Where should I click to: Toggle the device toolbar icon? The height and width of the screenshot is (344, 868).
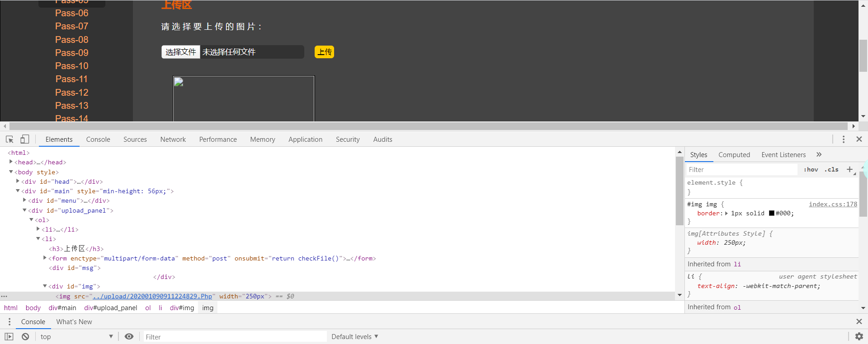pyautogui.click(x=25, y=139)
